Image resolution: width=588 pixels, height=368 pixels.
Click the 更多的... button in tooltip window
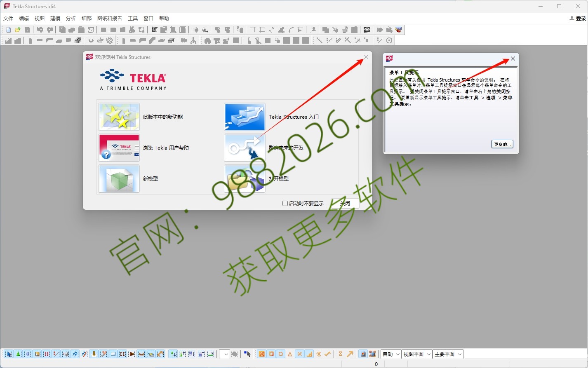pyautogui.click(x=502, y=144)
